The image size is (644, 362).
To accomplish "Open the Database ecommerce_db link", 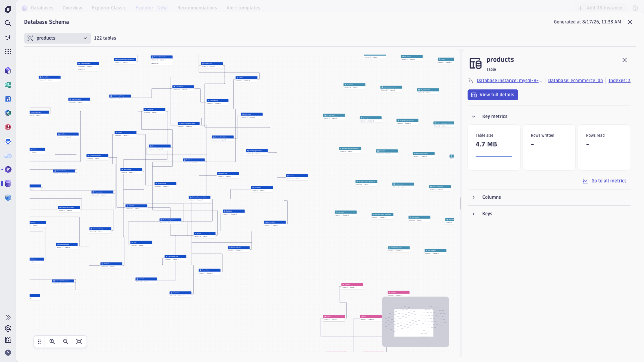I will [x=575, y=80].
